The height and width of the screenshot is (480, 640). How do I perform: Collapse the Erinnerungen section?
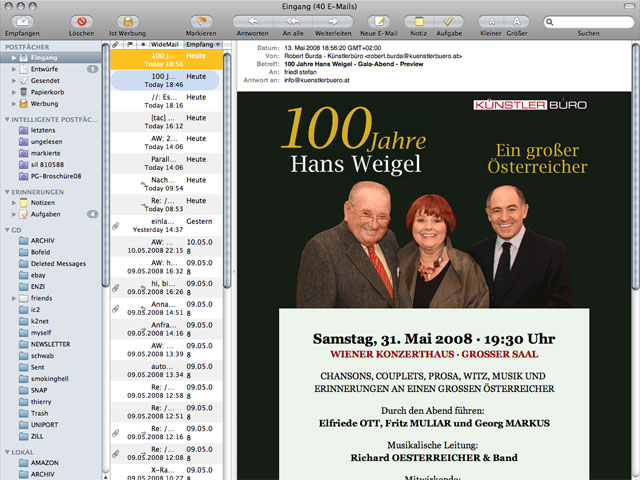(x=7, y=192)
